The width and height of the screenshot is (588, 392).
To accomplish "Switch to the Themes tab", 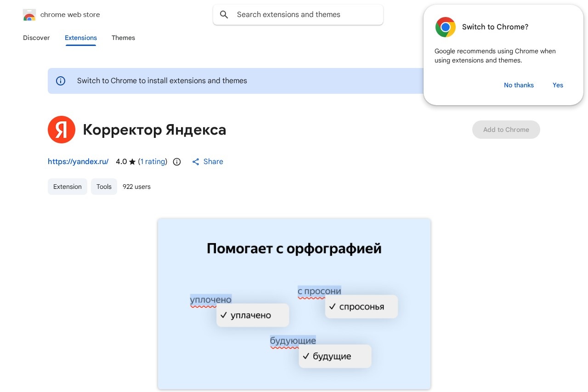I will 123,38.
